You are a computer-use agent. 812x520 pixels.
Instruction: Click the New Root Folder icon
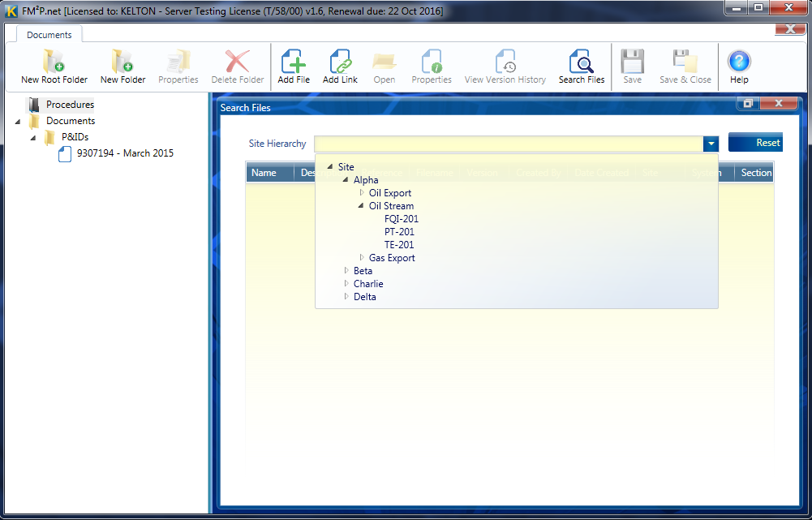tap(54, 61)
